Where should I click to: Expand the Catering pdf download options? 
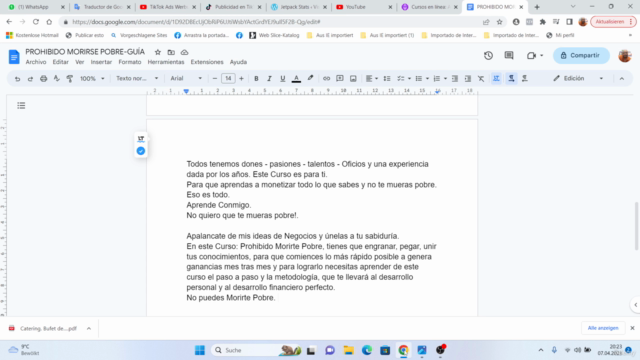(89, 328)
